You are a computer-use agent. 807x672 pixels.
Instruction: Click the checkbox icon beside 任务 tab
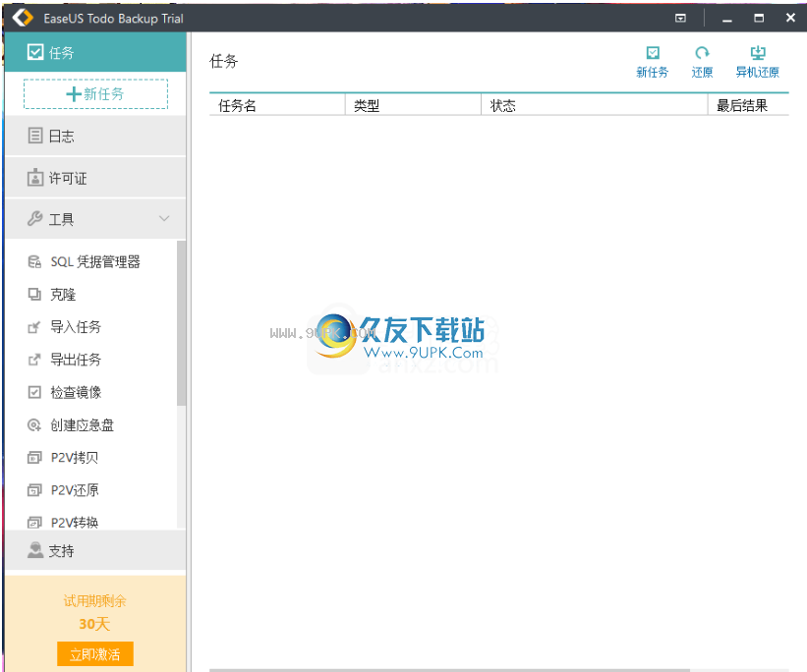point(35,52)
